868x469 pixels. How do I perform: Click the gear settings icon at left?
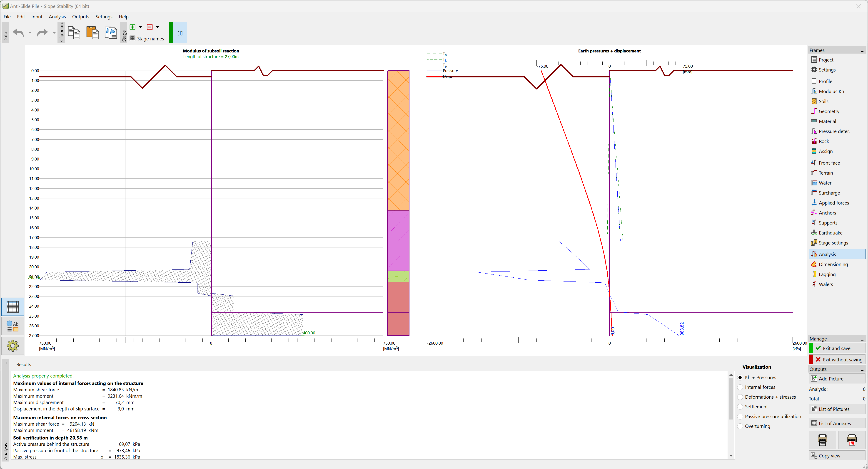12,346
